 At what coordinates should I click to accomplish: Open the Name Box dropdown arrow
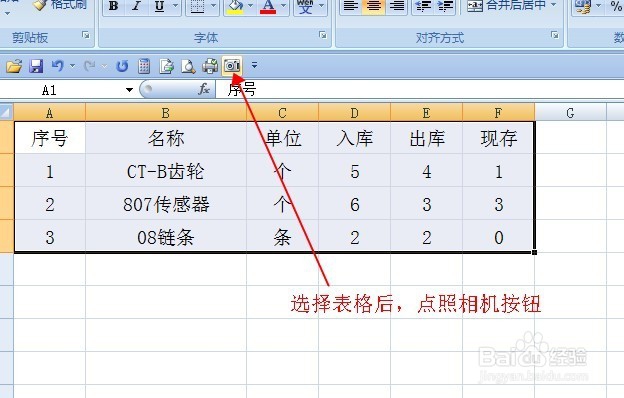coord(129,90)
